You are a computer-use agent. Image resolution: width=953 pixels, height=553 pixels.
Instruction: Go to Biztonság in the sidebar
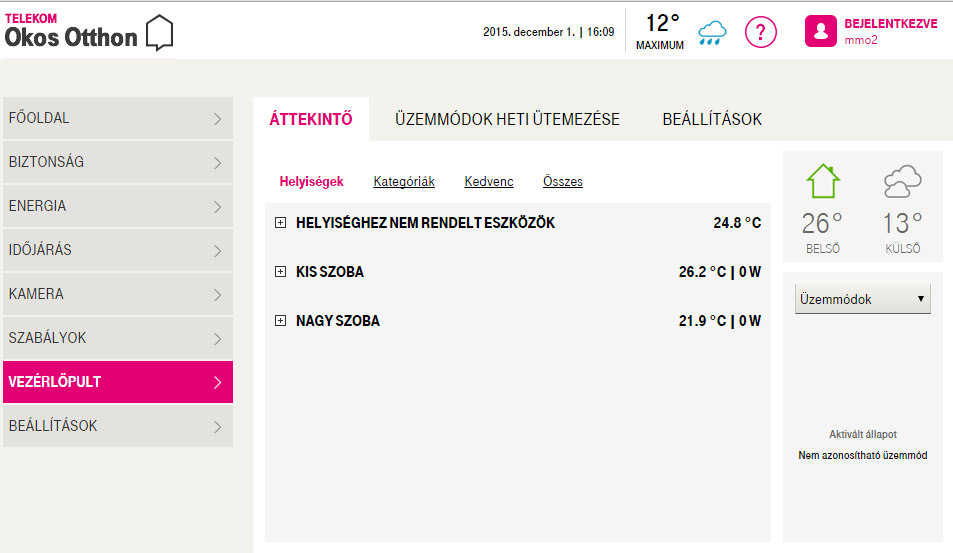(x=117, y=162)
